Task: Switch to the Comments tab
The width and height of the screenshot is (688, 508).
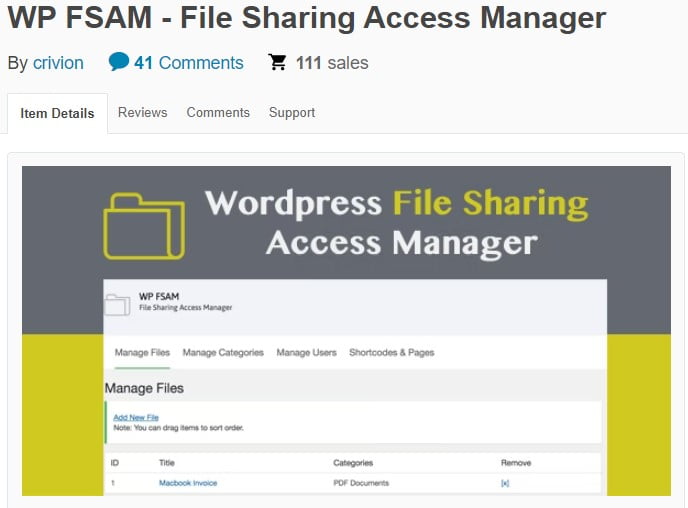Action: [x=218, y=112]
